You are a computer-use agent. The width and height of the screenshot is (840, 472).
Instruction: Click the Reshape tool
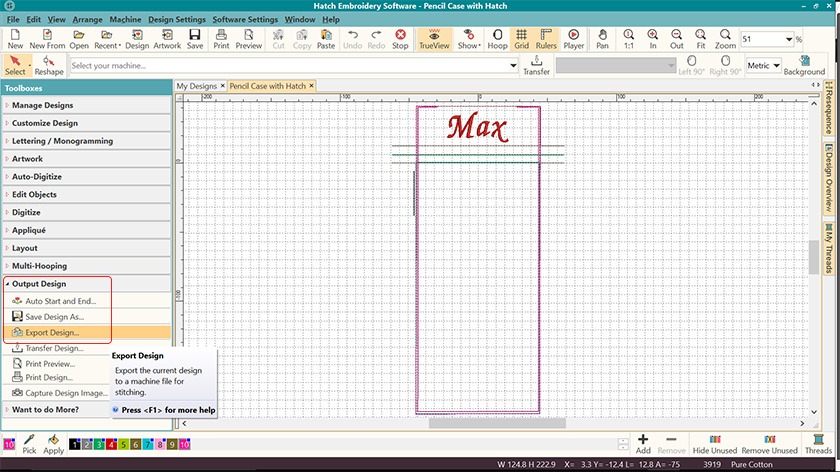pos(49,65)
